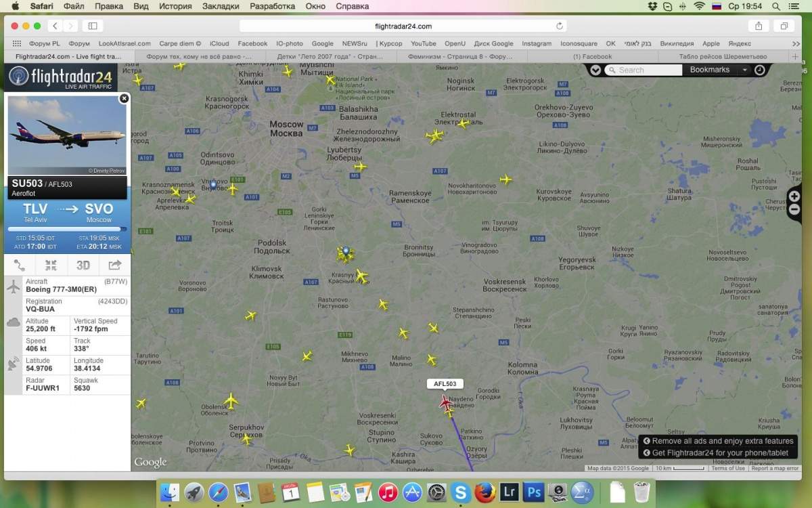Zoom out the map with minus button
The image size is (812, 508).
coord(794,209)
